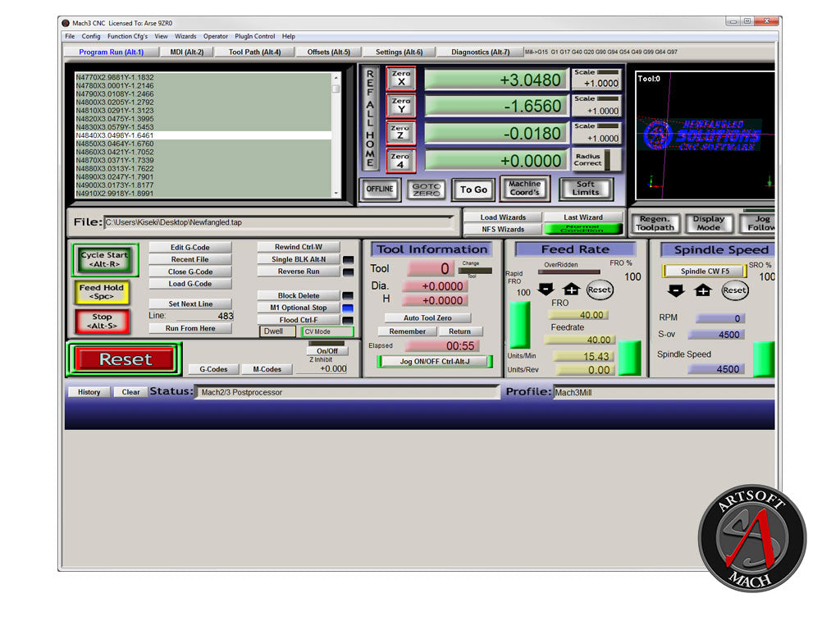
Task: Toggle the toolpath Display Mode
Action: tap(709, 222)
